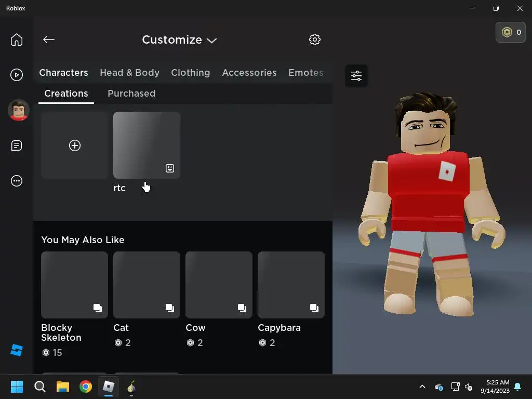Click the Roblox taskbar icon
Viewport: 532px width, 399px height.
tap(109, 387)
